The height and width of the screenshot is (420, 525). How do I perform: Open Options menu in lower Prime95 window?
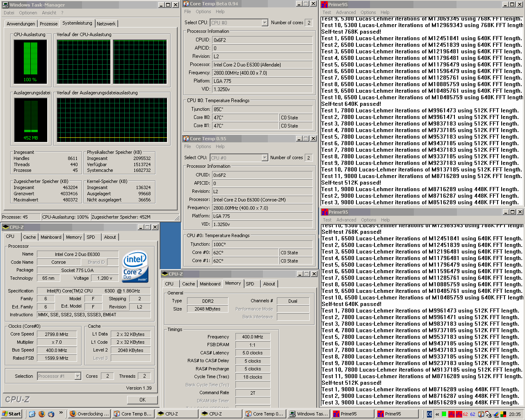368,220
